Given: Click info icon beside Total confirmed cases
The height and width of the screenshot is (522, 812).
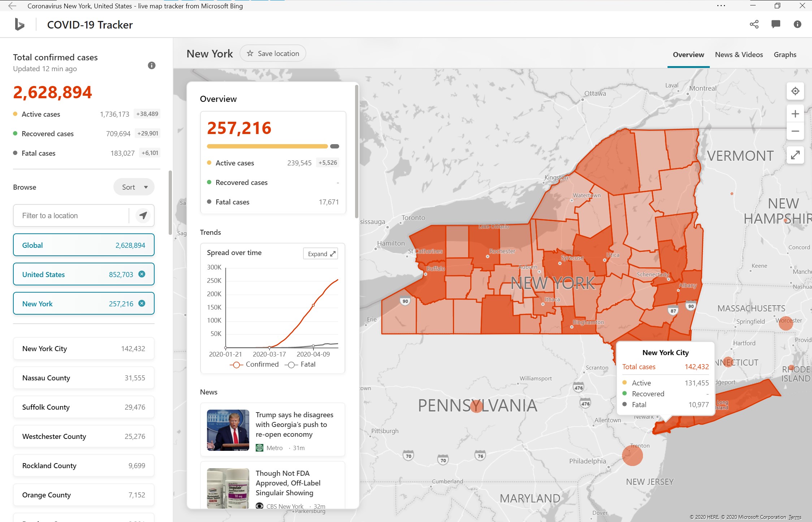Looking at the screenshot, I should (152, 65).
